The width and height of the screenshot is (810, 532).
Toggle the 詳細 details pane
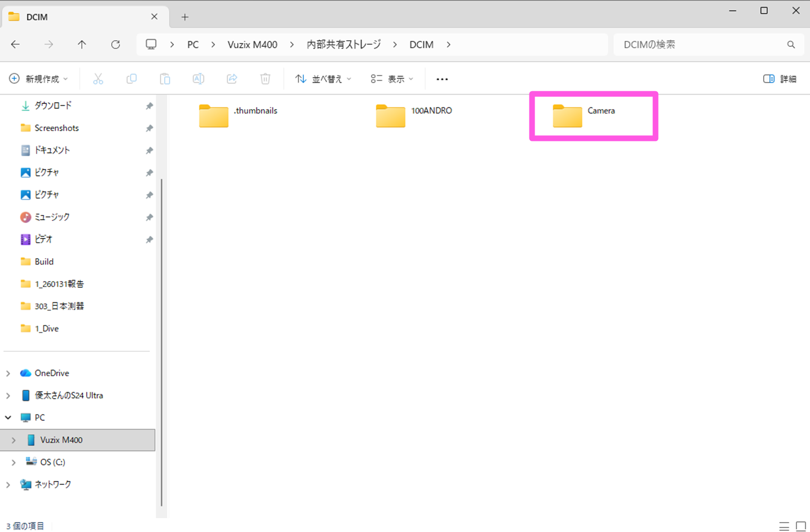[x=780, y=79]
